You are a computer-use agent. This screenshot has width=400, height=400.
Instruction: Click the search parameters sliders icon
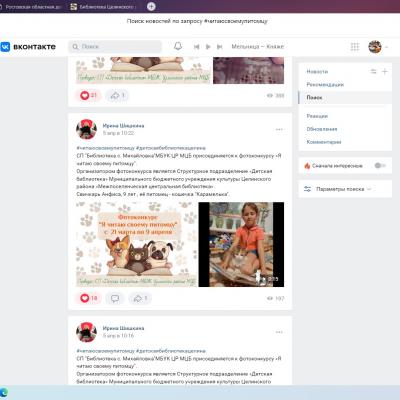click(307, 189)
